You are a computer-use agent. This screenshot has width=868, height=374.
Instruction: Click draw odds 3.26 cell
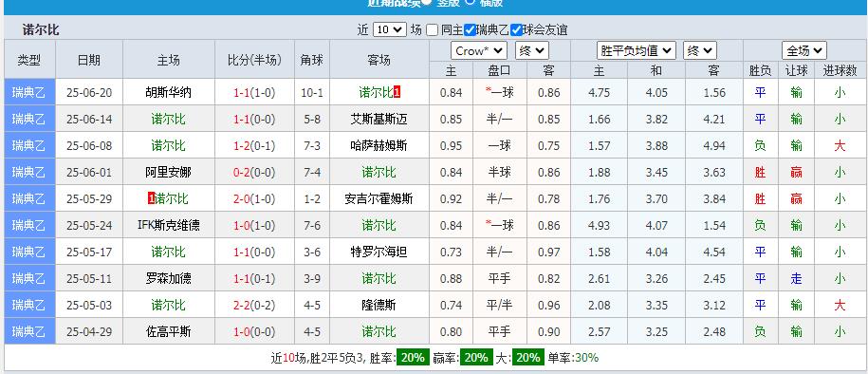tap(656, 279)
